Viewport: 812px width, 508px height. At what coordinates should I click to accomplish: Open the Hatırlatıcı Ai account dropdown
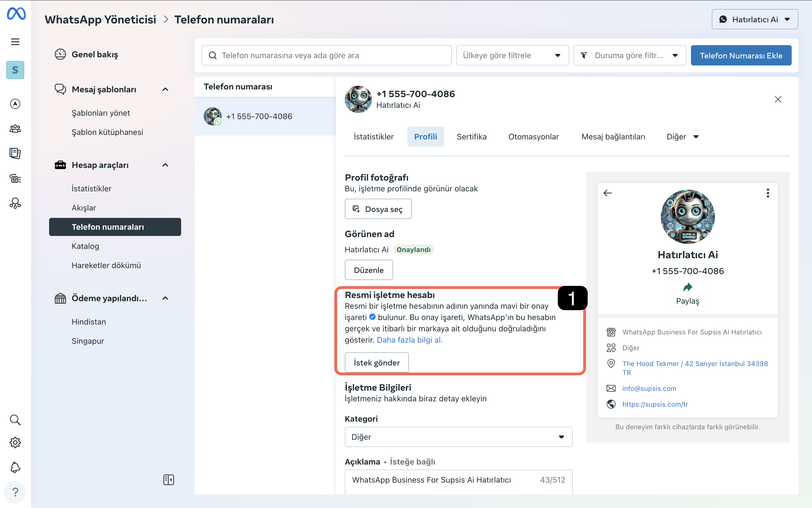coord(755,19)
